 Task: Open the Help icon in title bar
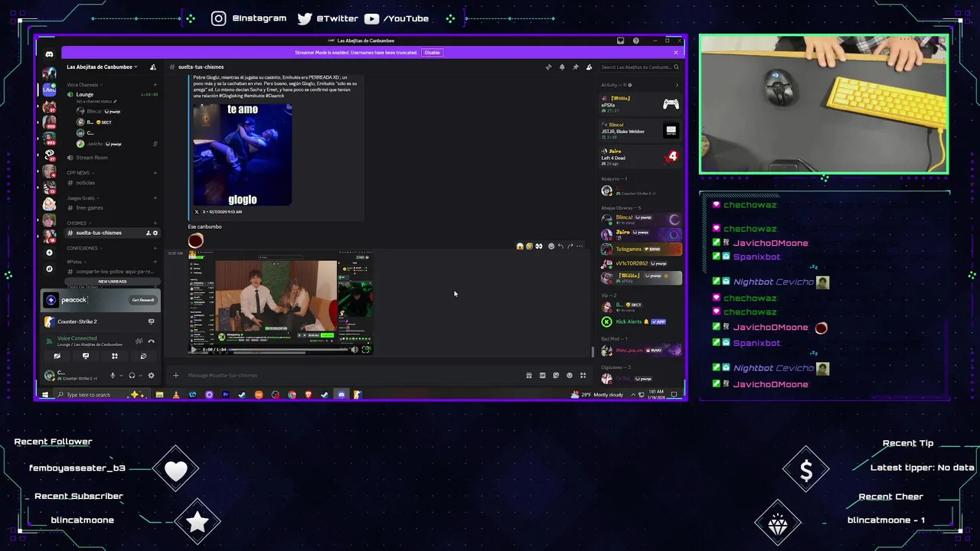pyautogui.click(x=635, y=41)
